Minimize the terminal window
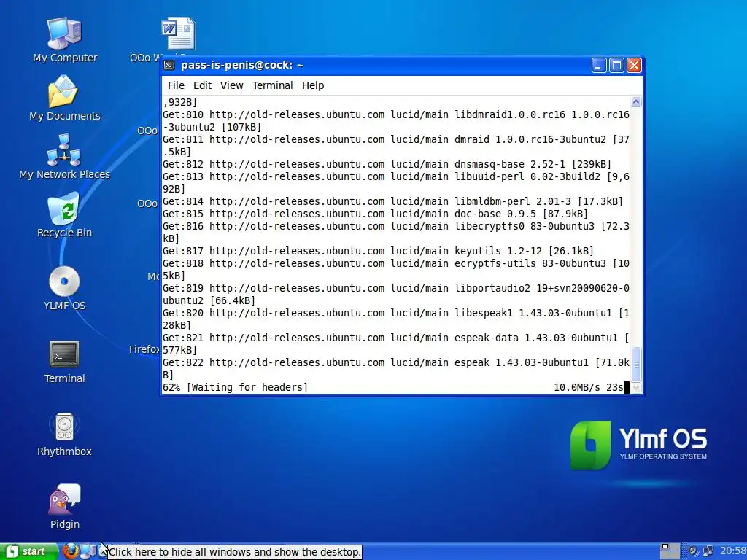The image size is (747, 560). [599, 65]
